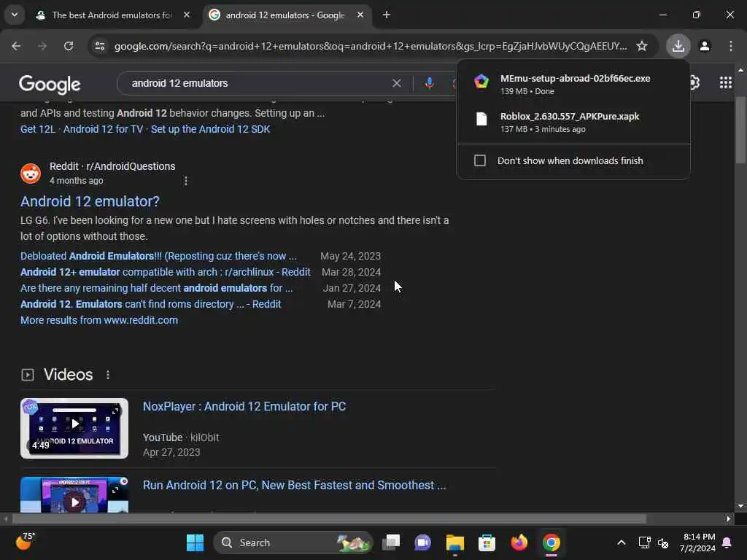Image resolution: width=747 pixels, height=560 pixels.
Task: Open 'Are there any remaining half decent' link
Action: (x=156, y=288)
